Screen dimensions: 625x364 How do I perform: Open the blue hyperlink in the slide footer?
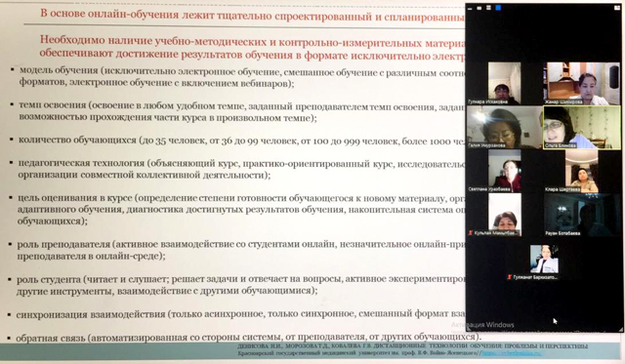[511, 353]
